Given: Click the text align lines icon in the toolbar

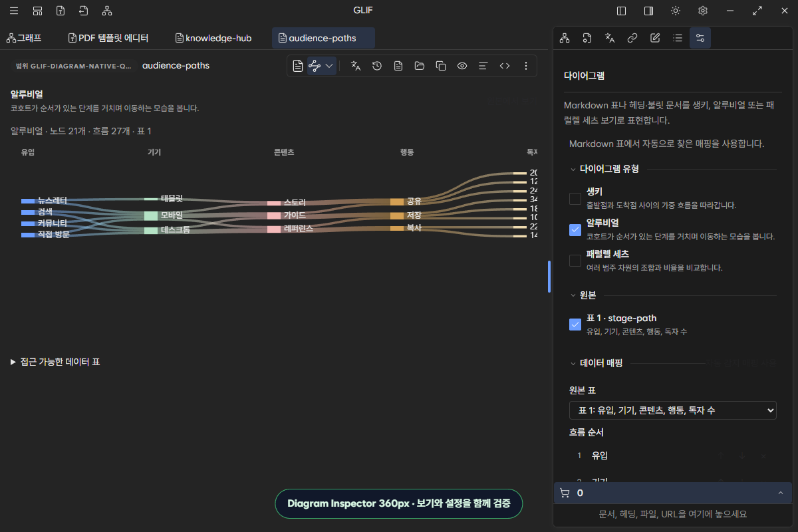Looking at the screenshot, I should click(483, 66).
